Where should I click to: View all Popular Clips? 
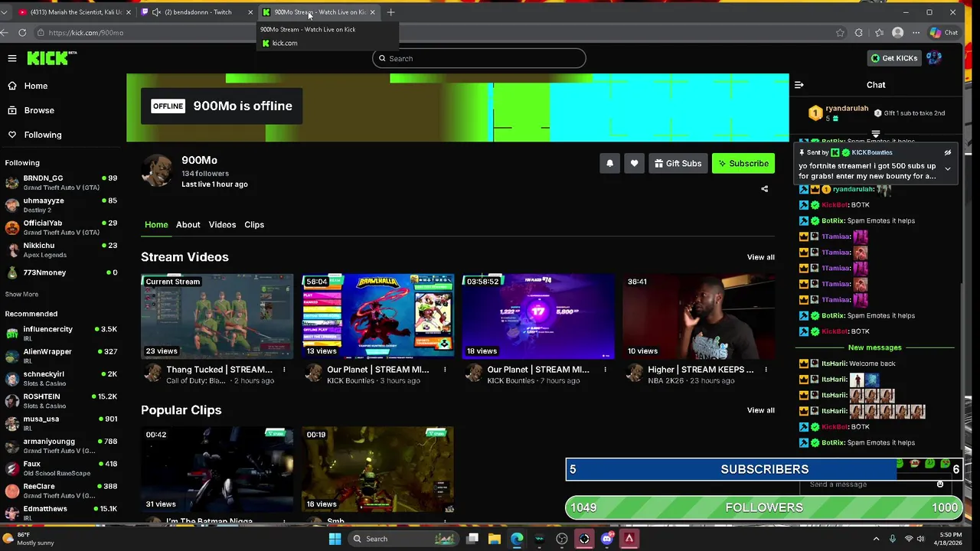(760, 410)
